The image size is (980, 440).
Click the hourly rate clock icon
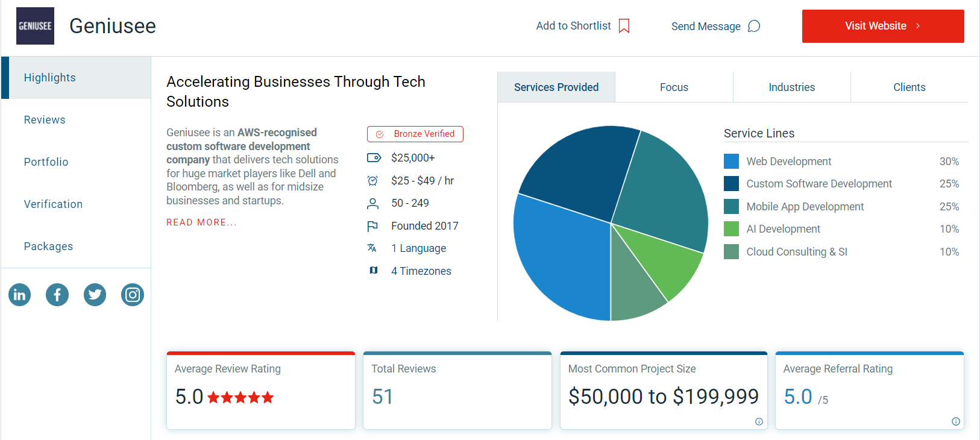372,181
